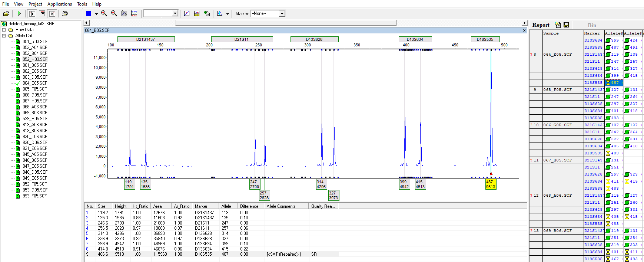Open the empty combo box in toolbar
The image size is (644, 262).
click(x=161, y=14)
